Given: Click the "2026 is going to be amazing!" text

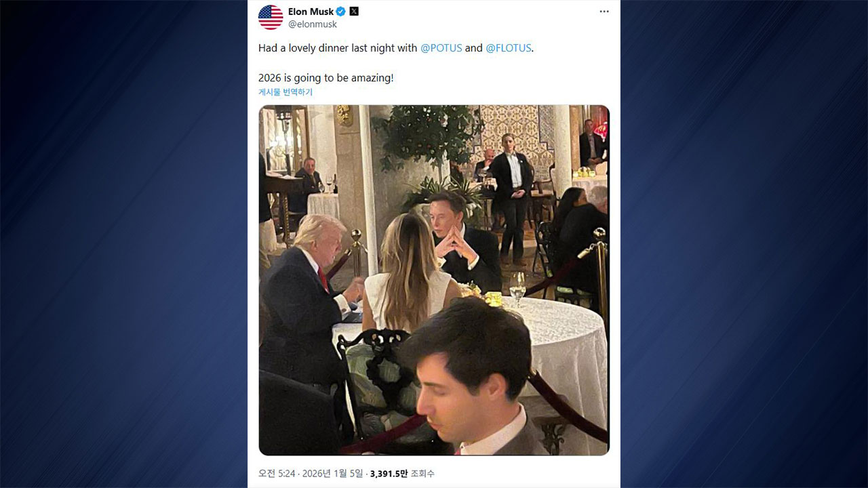Looking at the screenshot, I should coord(325,78).
